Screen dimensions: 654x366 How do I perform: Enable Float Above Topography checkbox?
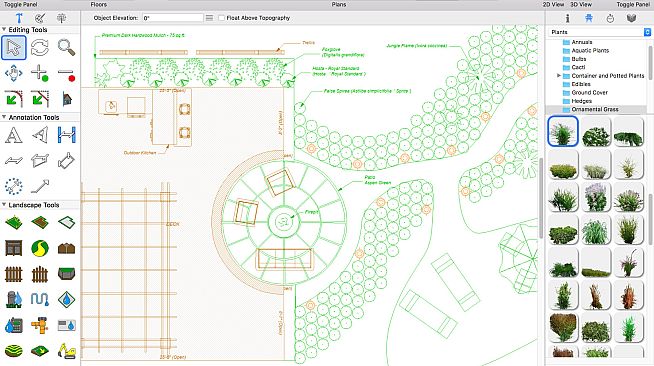[x=221, y=18]
